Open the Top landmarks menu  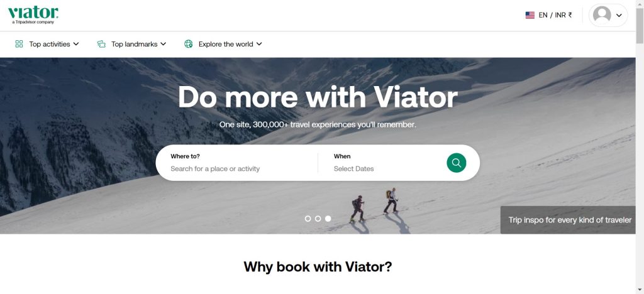(131, 44)
